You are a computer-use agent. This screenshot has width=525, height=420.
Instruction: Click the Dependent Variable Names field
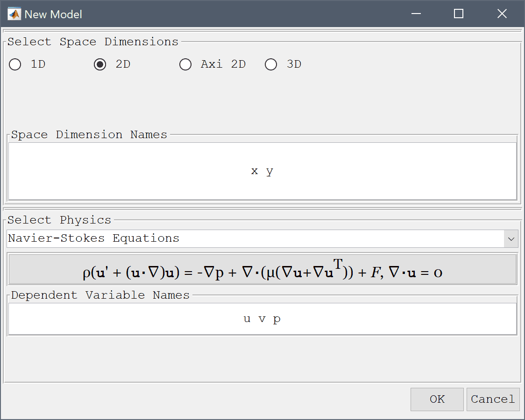(262, 319)
